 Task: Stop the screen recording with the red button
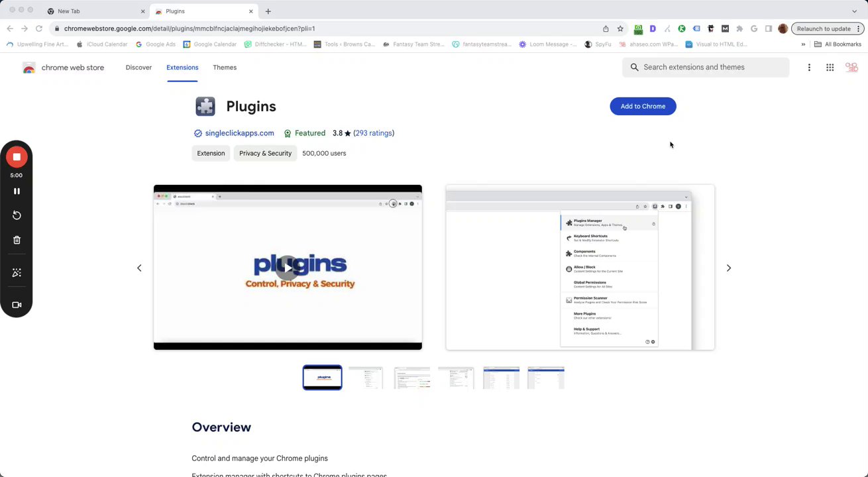pyautogui.click(x=17, y=157)
